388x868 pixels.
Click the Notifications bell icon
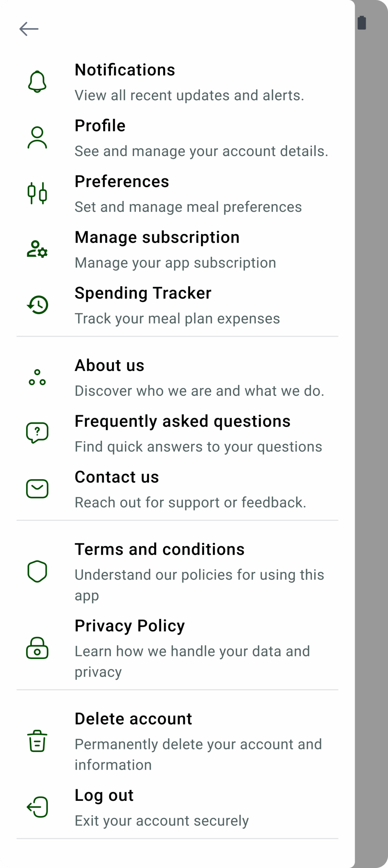(x=37, y=82)
